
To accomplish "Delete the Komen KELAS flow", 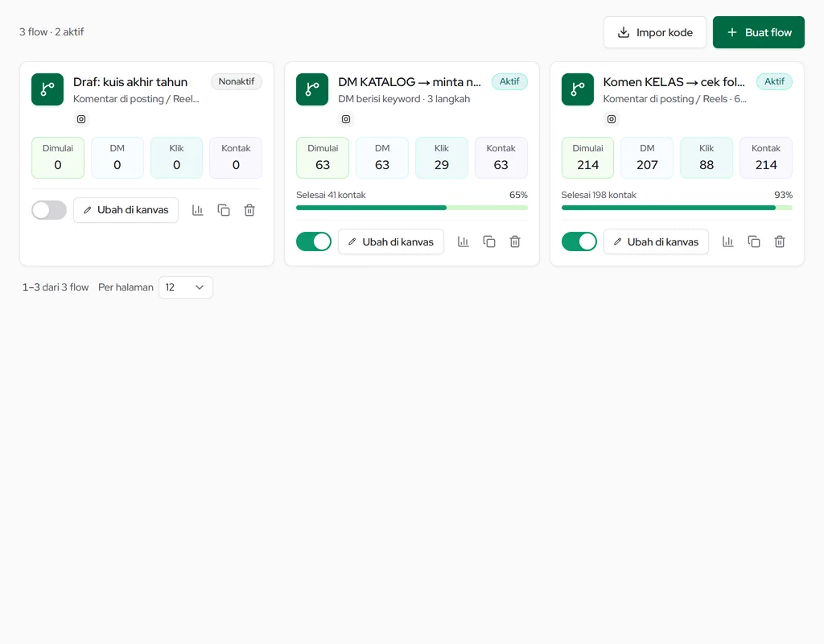I will click(780, 242).
